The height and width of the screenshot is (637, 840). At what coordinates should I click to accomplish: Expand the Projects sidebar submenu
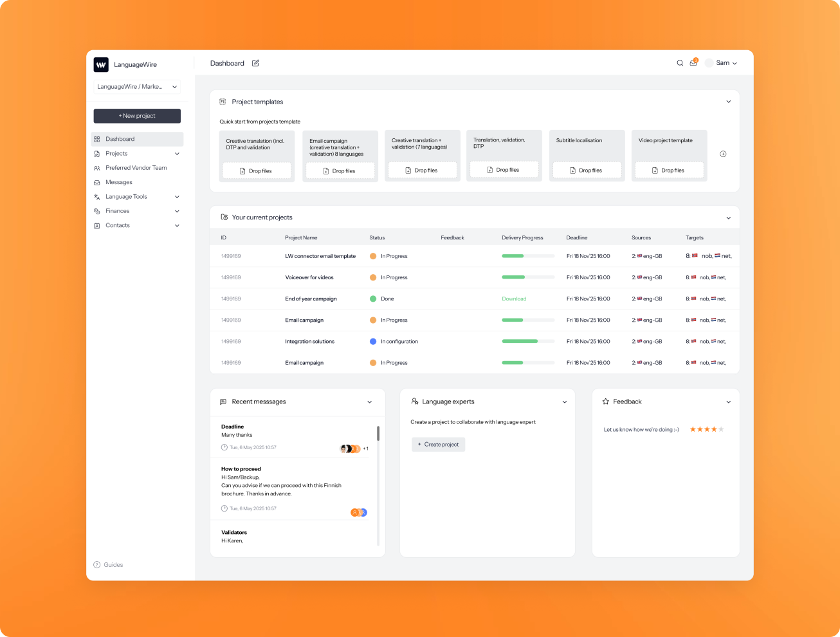pyautogui.click(x=177, y=153)
